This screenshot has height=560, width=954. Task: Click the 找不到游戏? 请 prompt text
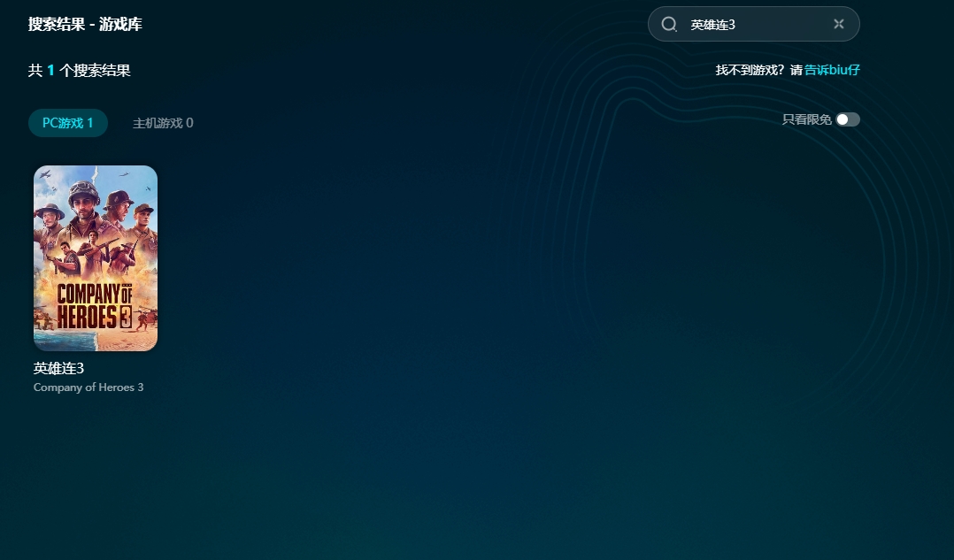[x=758, y=70]
